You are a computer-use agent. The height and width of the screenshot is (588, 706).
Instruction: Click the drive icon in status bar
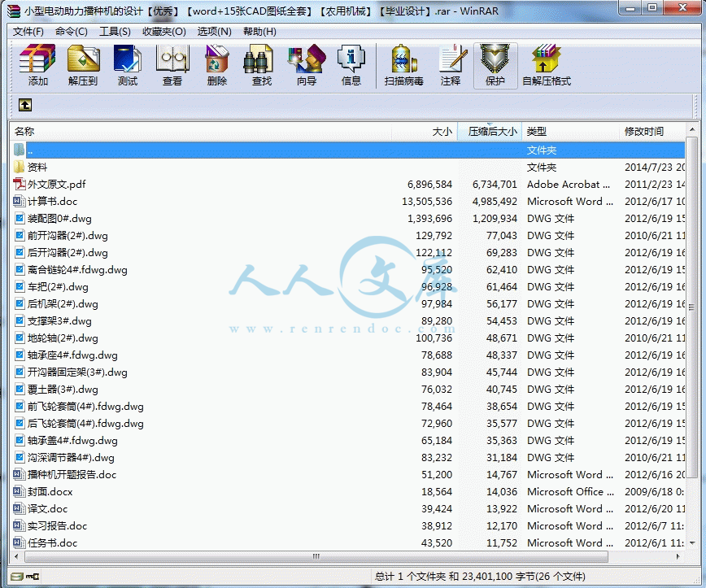[16, 577]
